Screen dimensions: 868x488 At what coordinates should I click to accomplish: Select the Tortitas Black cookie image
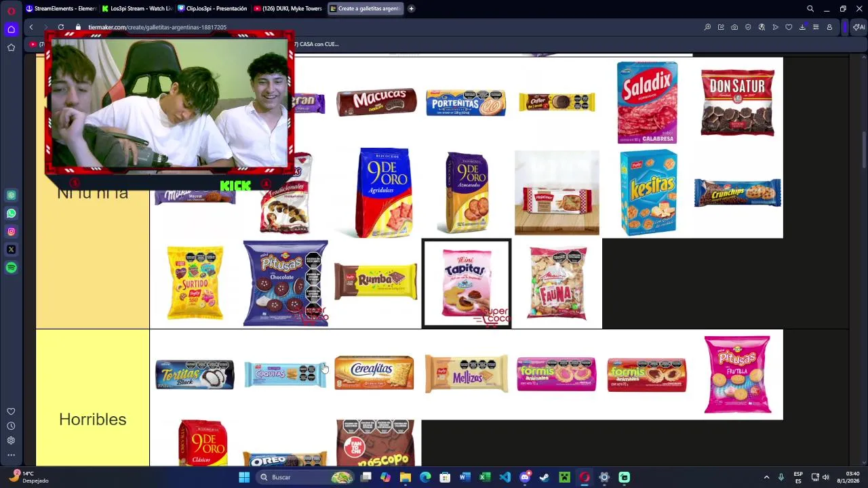pos(195,375)
